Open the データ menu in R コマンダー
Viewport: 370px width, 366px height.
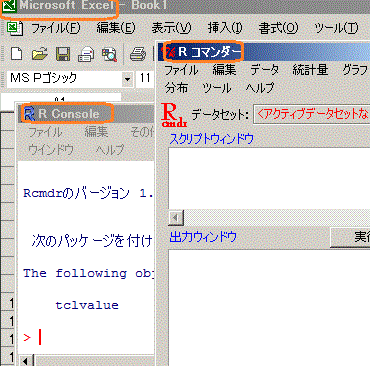[x=264, y=70]
